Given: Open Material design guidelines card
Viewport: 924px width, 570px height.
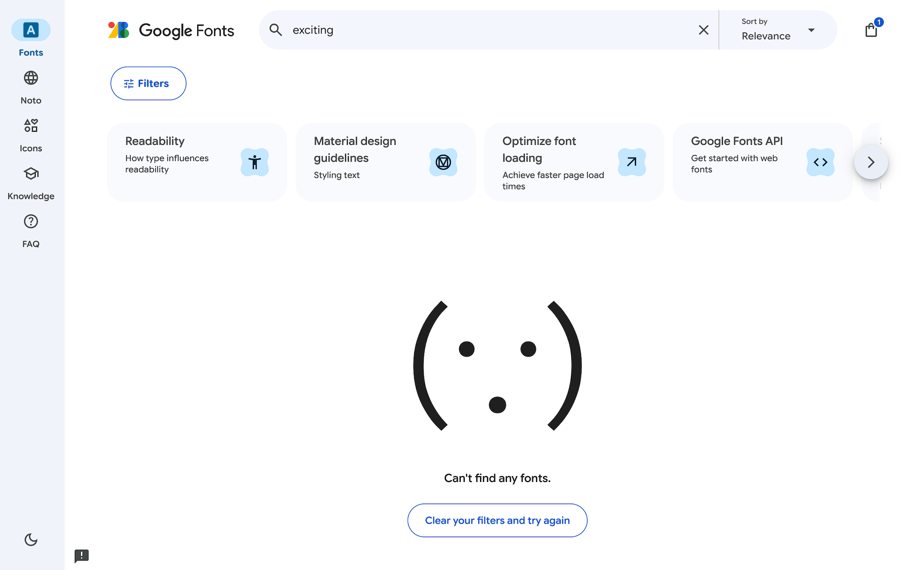Looking at the screenshot, I should [385, 162].
